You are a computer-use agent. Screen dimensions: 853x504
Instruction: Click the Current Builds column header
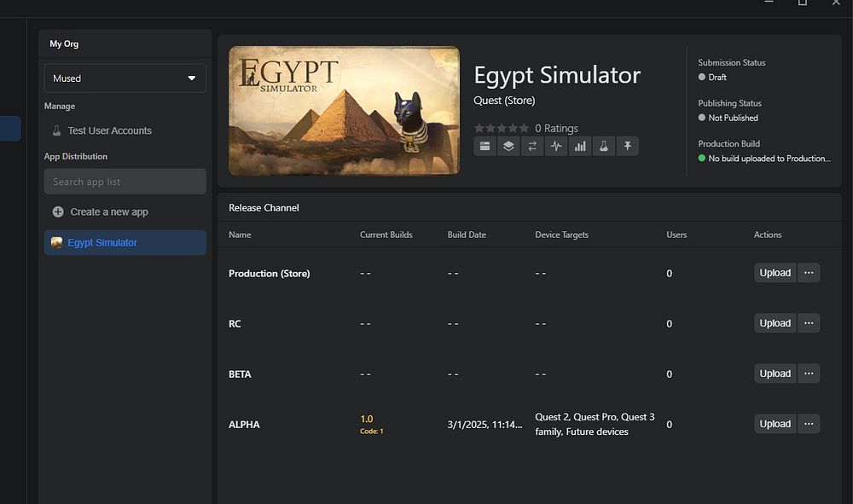click(x=386, y=235)
